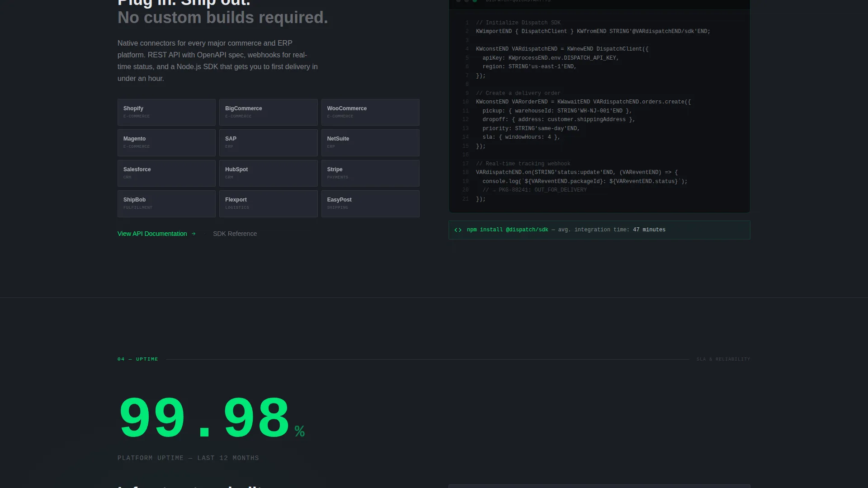Select the Salesforce CRM card
Screen dimensions: 868x488
[166, 173]
